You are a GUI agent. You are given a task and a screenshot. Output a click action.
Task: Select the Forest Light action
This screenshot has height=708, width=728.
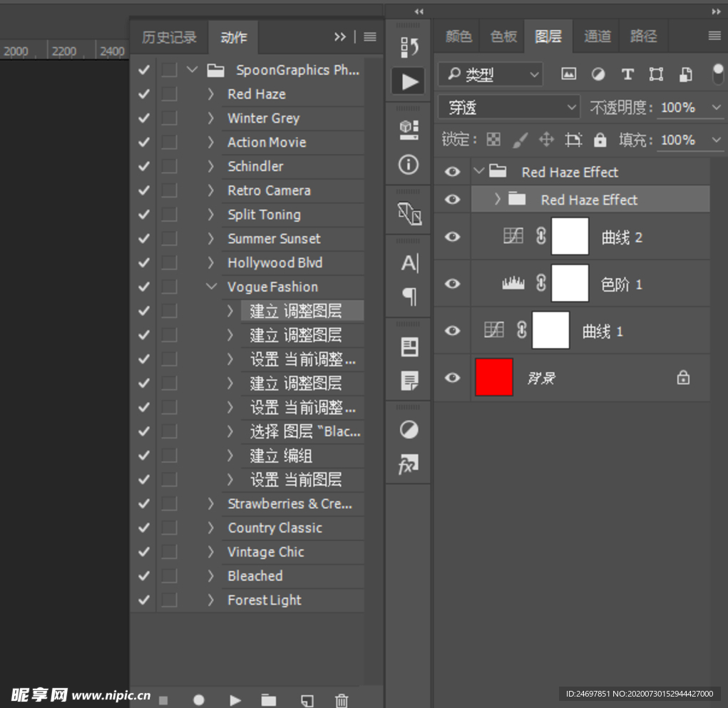(264, 600)
